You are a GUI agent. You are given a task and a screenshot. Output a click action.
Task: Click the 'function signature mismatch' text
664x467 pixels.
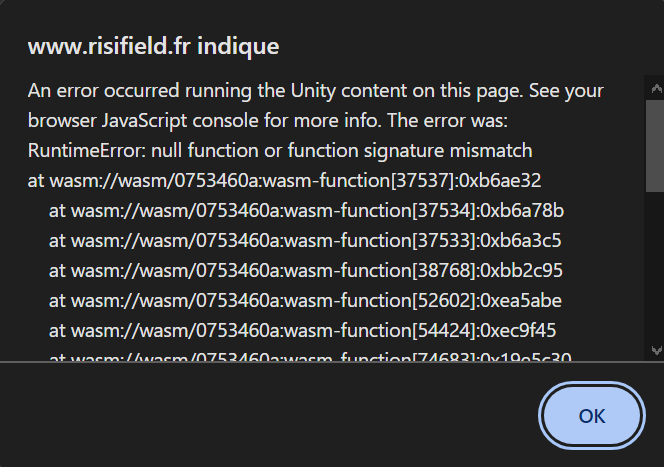coord(410,151)
